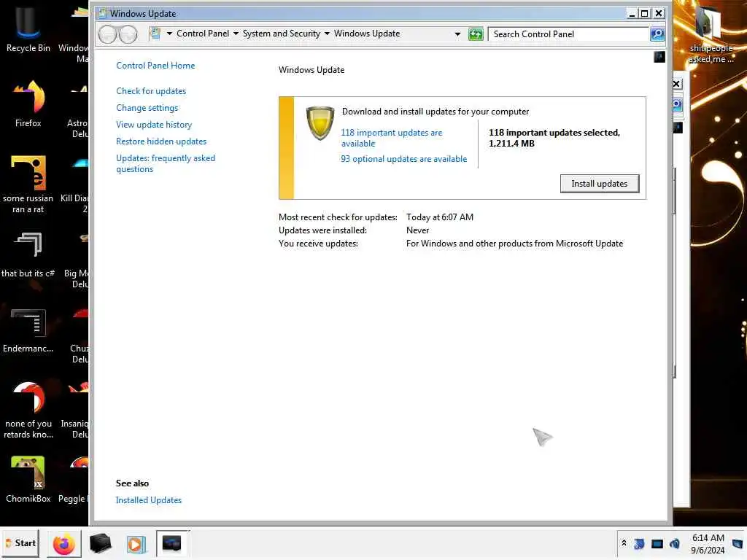This screenshot has height=560, width=747.
Task: Open the Recycle Bin desktop icon
Action: [28, 28]
